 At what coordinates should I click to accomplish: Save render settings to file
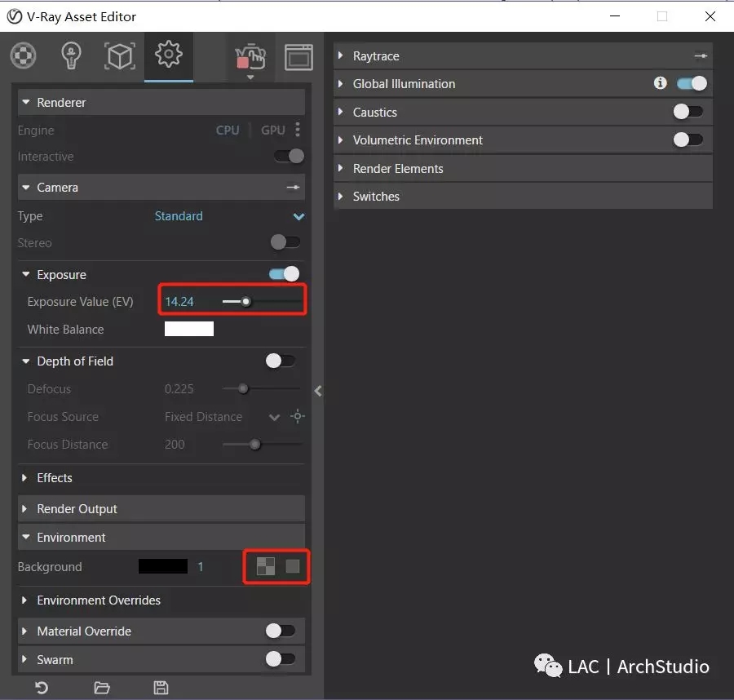161,688
